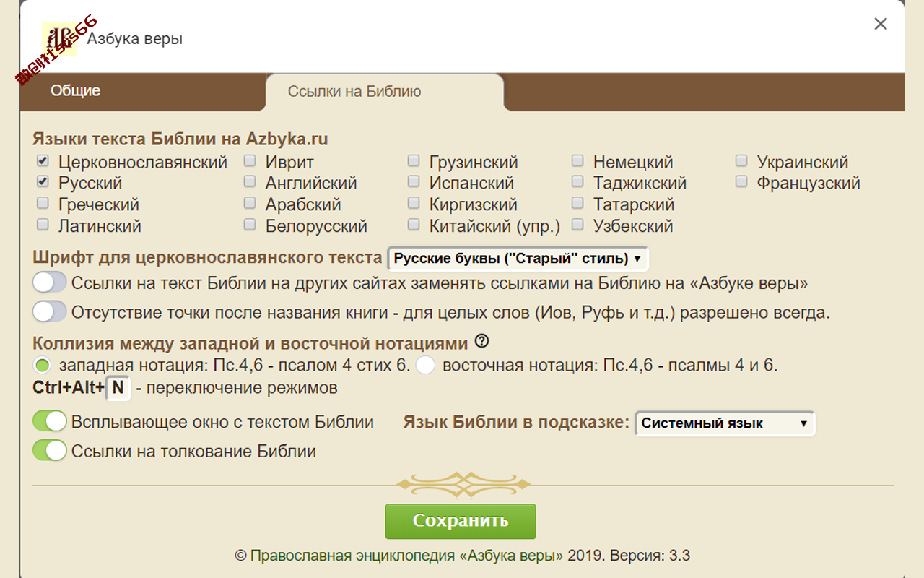
Task: Uncheck the Русский language checkbox
Action: click(x=43, y=181)
